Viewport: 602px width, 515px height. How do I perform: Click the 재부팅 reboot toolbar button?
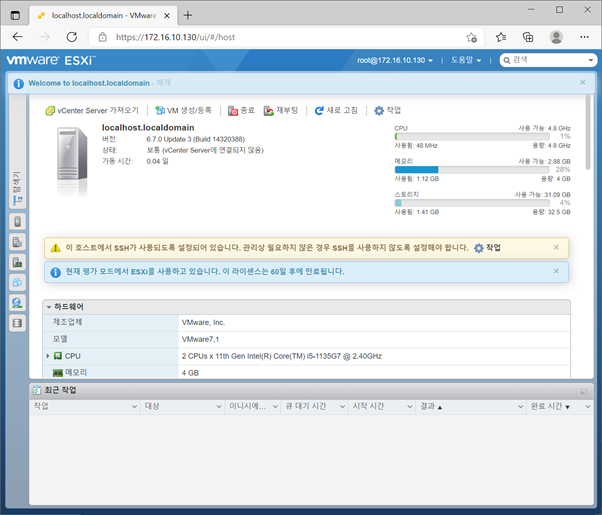coord(281,111)
